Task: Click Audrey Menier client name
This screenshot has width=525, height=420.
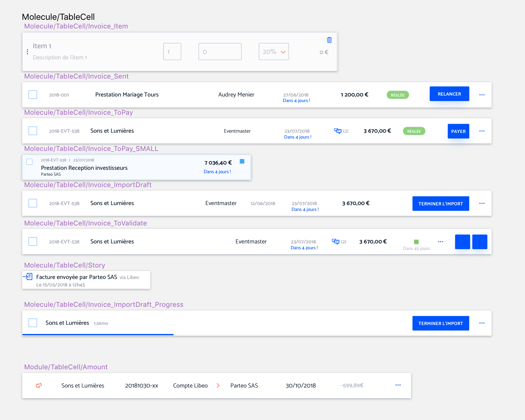Action: click(x=236, y=95)
